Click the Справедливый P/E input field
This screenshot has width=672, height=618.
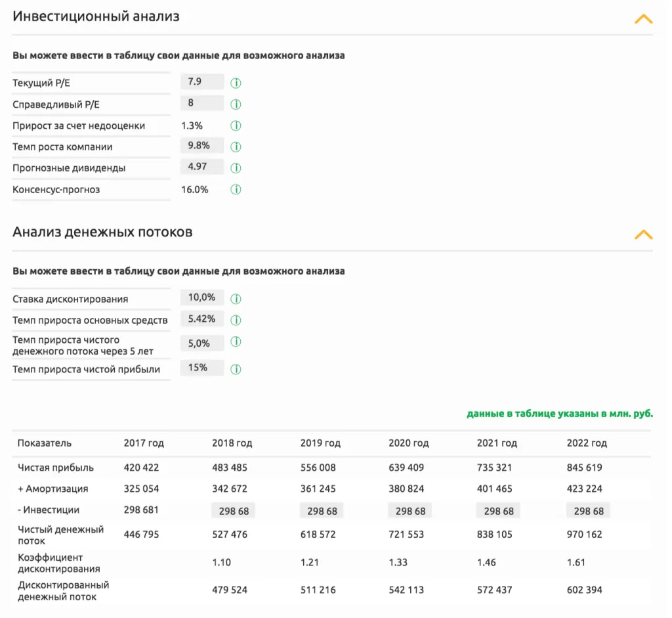(202, 103)
